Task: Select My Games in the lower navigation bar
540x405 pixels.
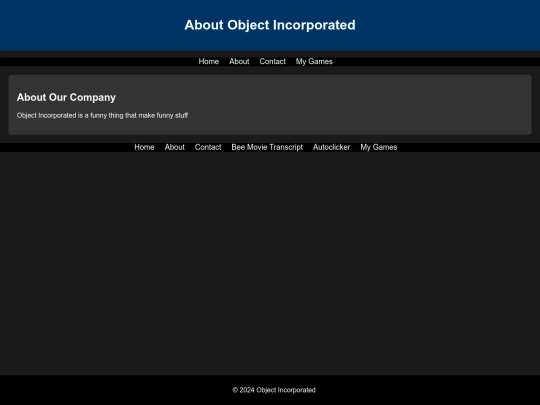Action: click(x=379, y=147)
